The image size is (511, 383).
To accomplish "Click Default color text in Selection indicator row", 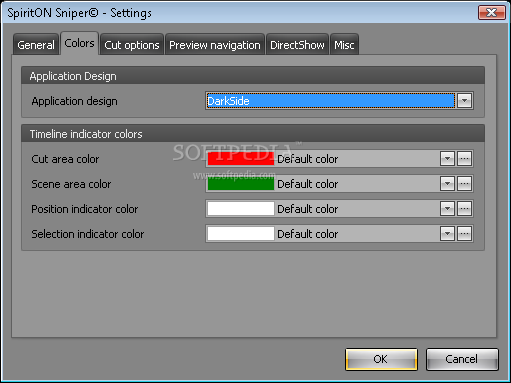I will point(307,234).
